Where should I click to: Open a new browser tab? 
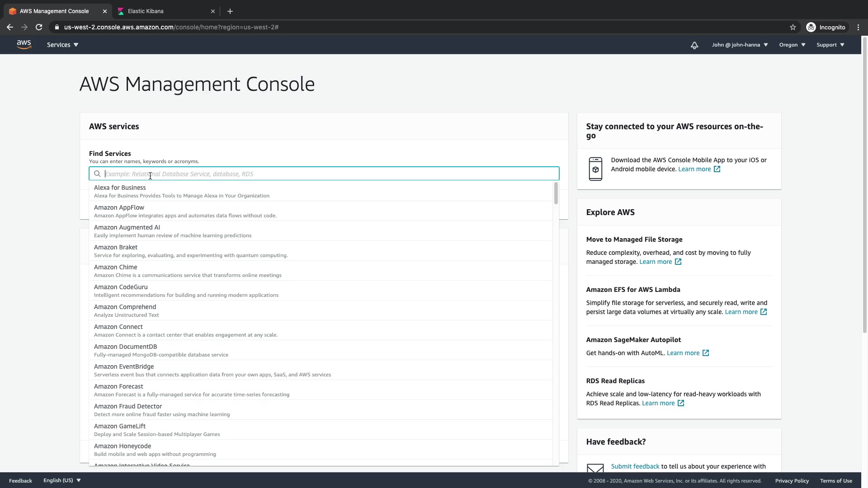pyautogui.click(x=230, y=11)
